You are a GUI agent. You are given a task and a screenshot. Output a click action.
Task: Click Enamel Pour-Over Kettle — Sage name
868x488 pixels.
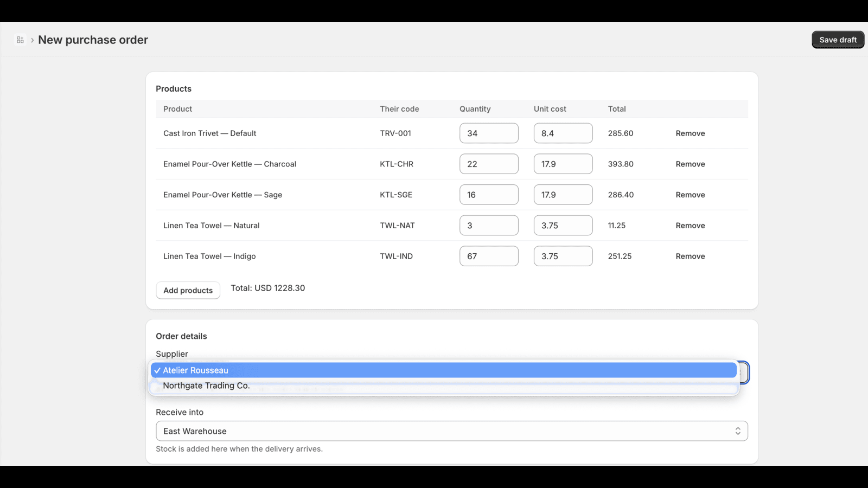222,195
